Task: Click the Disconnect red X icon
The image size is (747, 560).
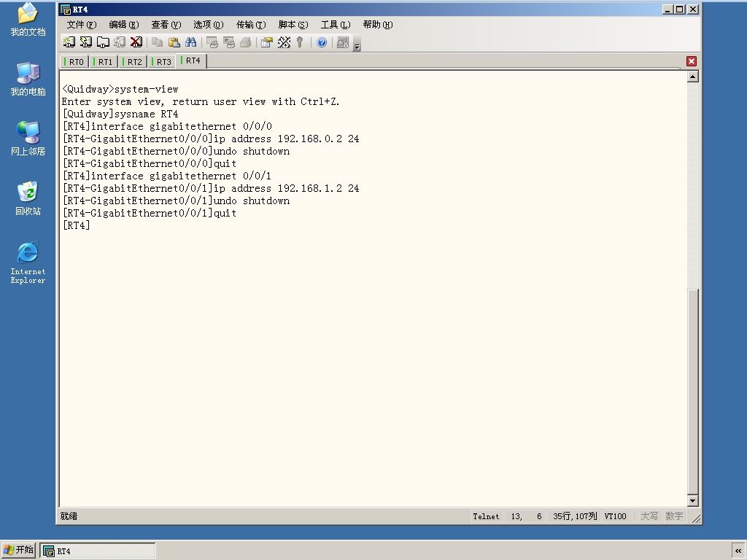Action: [136, 42]
